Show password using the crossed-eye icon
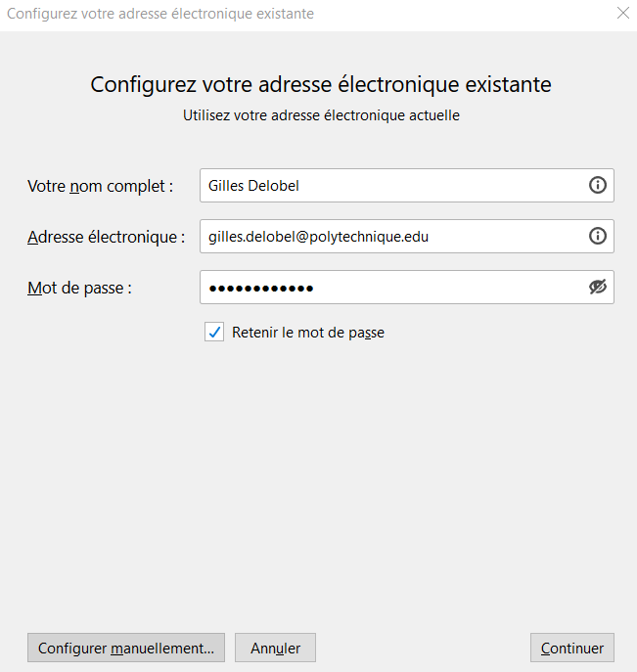 pos(598,287)
